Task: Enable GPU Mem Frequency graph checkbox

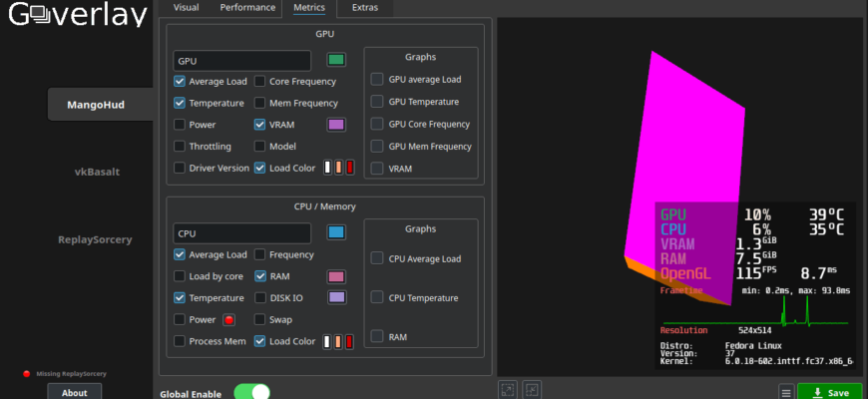Action: tap(377, 147)
